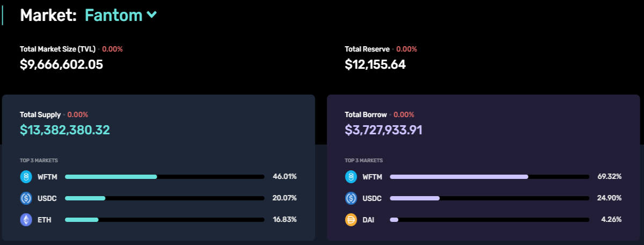
Task: Select the USDC label under Total Borrow
Action: pos(372,198)
